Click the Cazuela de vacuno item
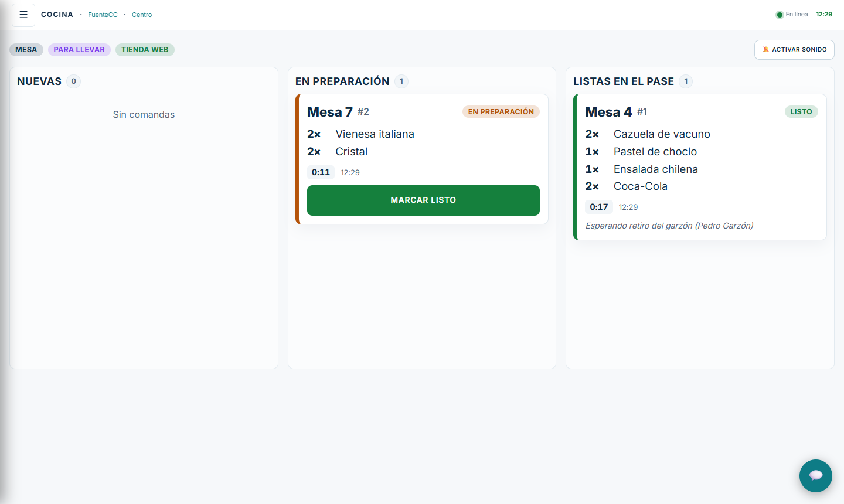 pyautogui.click(x=662, y=134)
